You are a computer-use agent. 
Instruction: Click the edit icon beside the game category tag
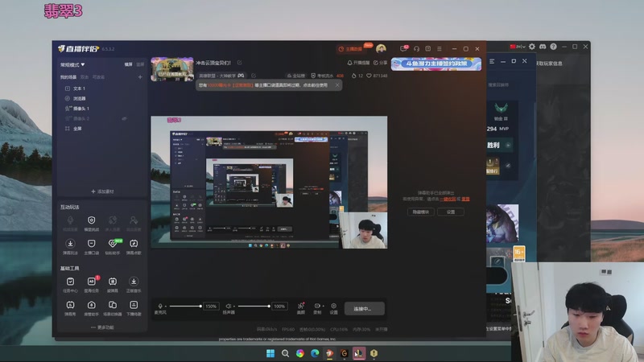[254, 76]
